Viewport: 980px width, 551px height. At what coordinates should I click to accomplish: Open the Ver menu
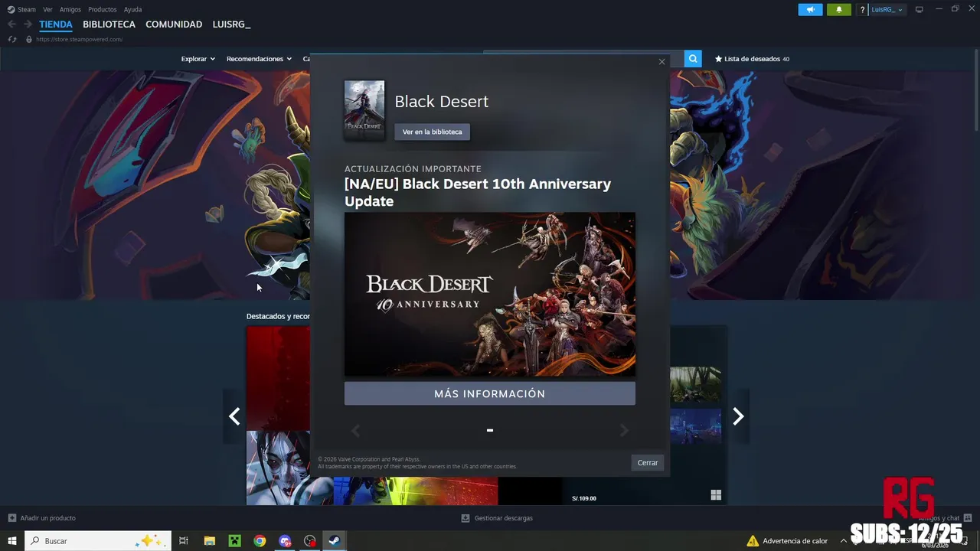pyautogui.click(x=47, y=9)
